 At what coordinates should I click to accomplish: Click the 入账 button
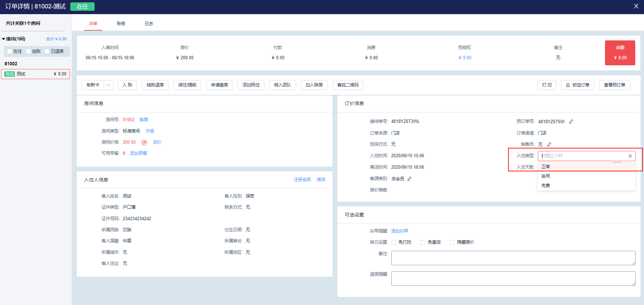tap(127, 85)
